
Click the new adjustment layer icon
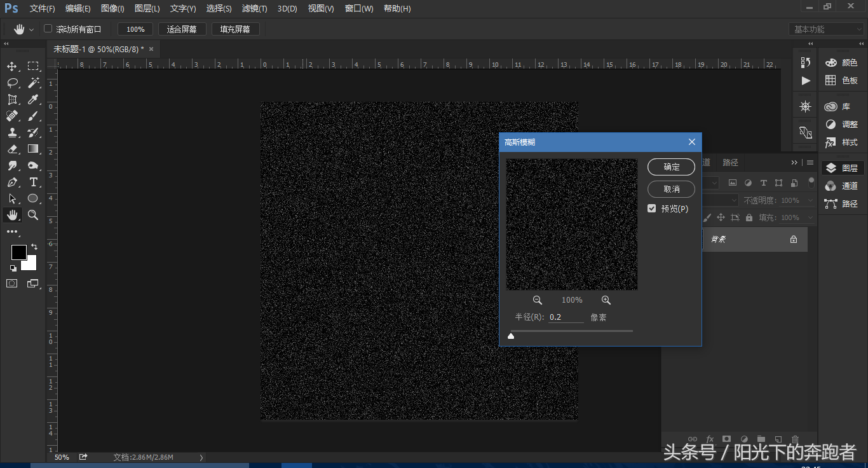[744, 439]
